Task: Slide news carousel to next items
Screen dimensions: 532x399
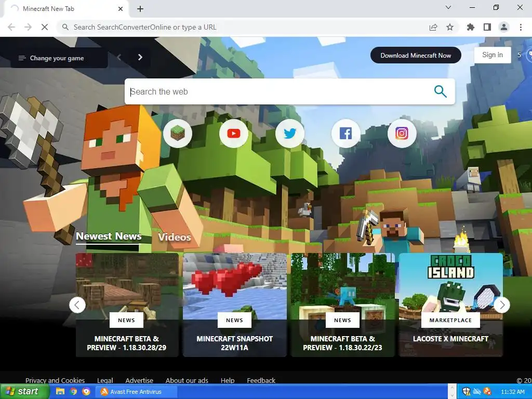Action: [x=502, y=305]
